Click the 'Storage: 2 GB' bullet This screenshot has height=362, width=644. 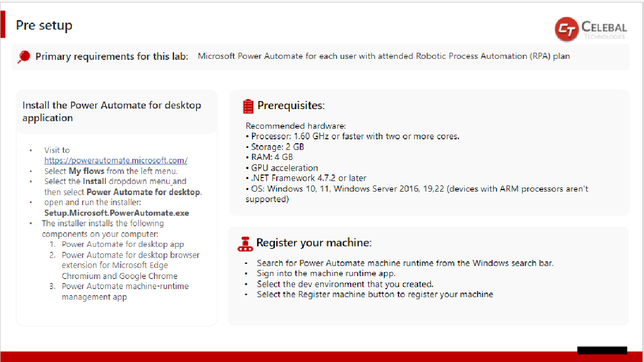click(x=275, y=147)
